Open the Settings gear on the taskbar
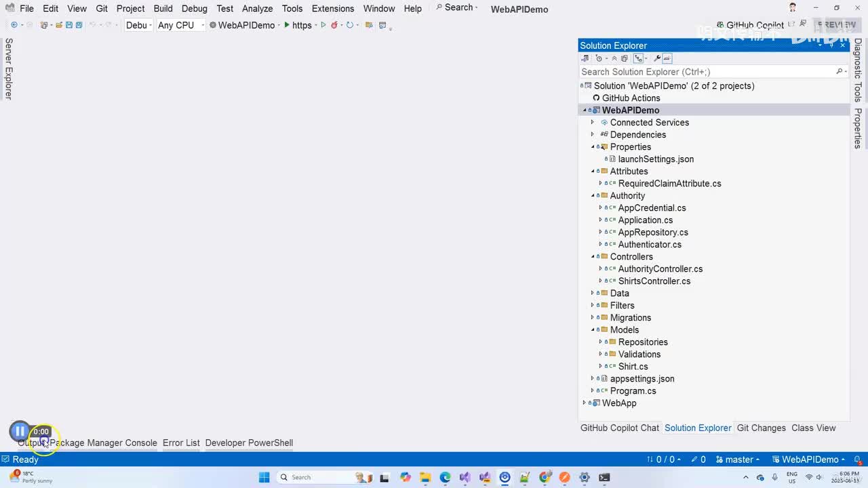Screen dimensions: 868x488 (585, 477)
